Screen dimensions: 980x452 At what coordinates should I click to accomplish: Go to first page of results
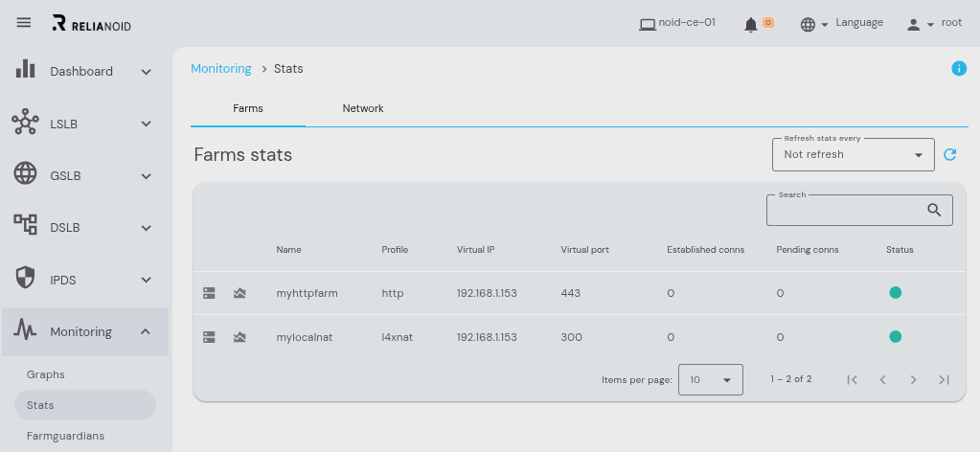point(852,379)
